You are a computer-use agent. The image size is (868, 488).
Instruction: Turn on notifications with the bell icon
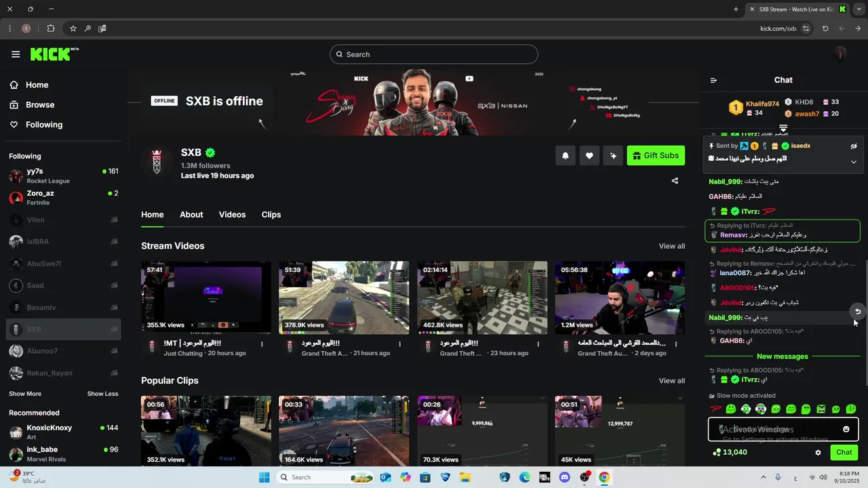tap(565, 156)
